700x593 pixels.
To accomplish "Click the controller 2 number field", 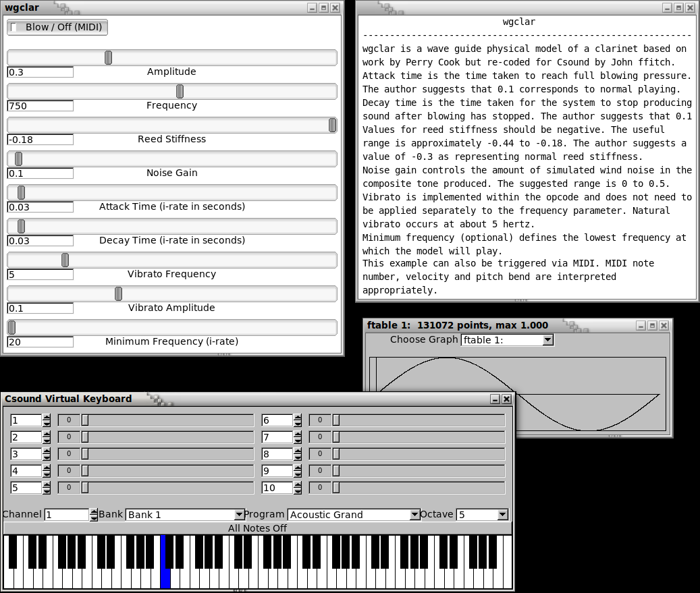I will (26, 437).
